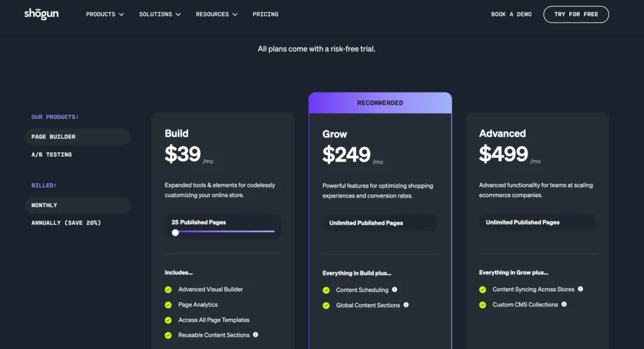Screen dimensions: 644x349
Task: Switch to A/B Testing product
Action: point(52,155)
